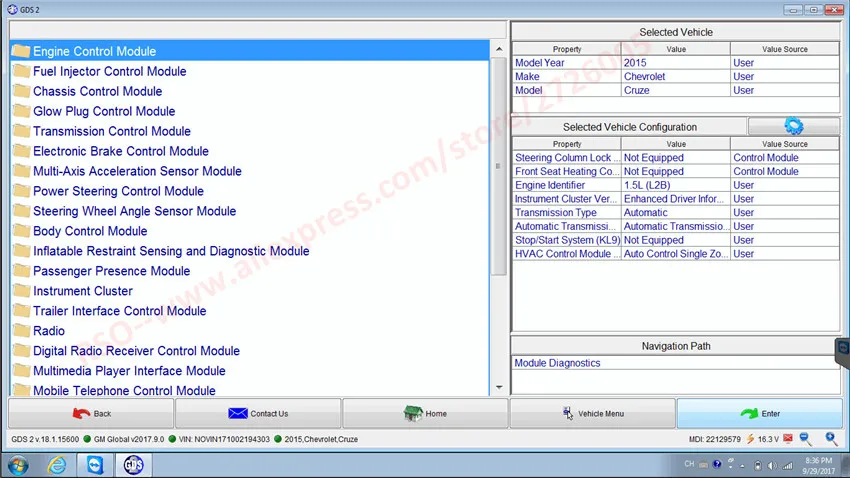Click the CH language indicator in tray
Viewport: 850px width, 478px height.
689,464
